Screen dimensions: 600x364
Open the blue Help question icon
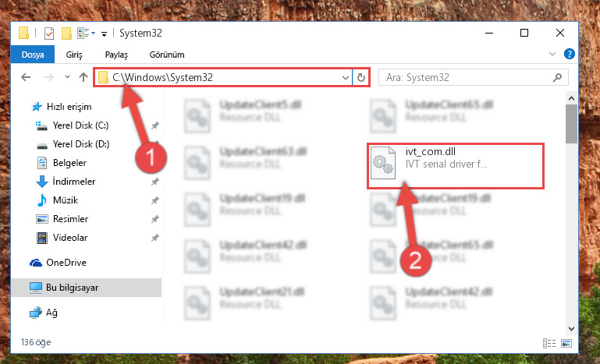click(569, 54)
